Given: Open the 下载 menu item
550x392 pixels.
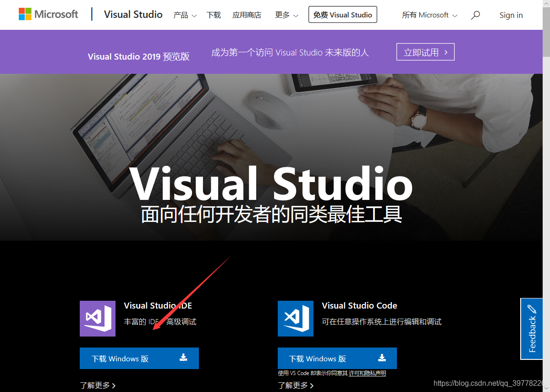Looking at the screenshot, I should [x=214, y=15].
